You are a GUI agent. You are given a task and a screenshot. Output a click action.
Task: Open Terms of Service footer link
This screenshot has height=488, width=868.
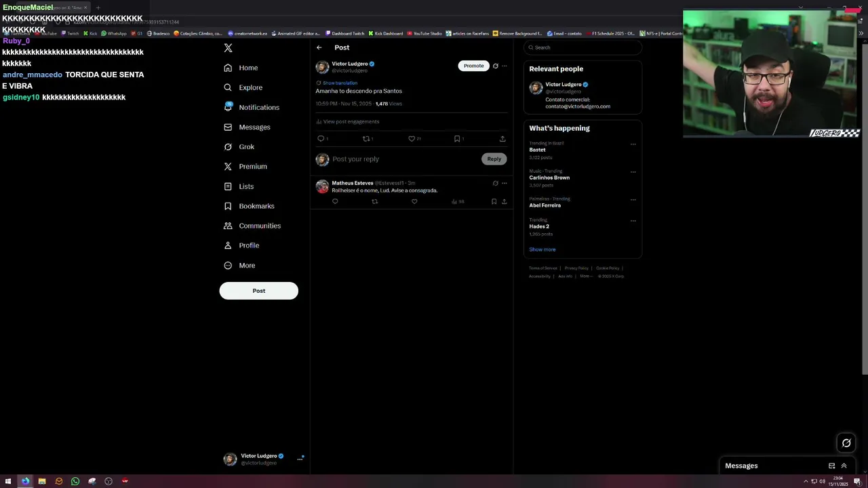543,268
